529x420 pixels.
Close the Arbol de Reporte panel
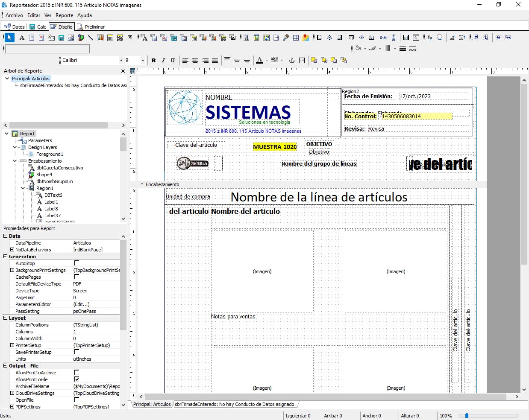(x=123, y=71)
